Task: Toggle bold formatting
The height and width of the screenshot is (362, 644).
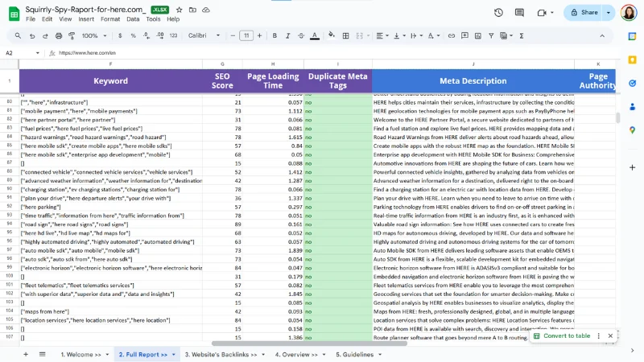Action: [275, 35]
